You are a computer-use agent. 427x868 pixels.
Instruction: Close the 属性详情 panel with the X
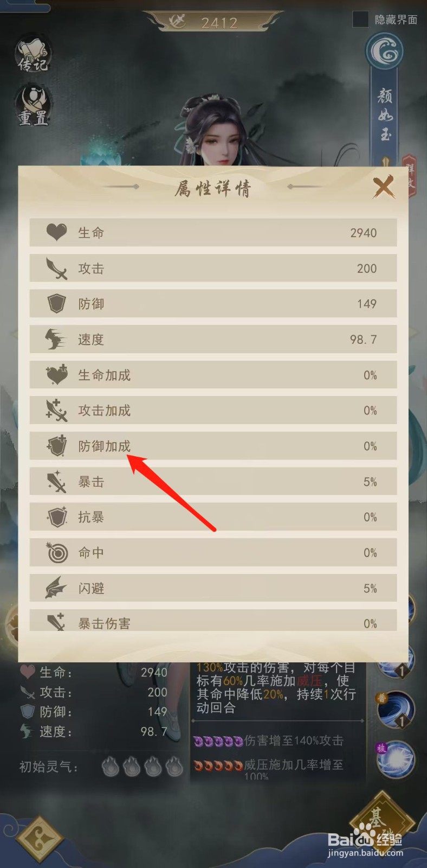383,187
